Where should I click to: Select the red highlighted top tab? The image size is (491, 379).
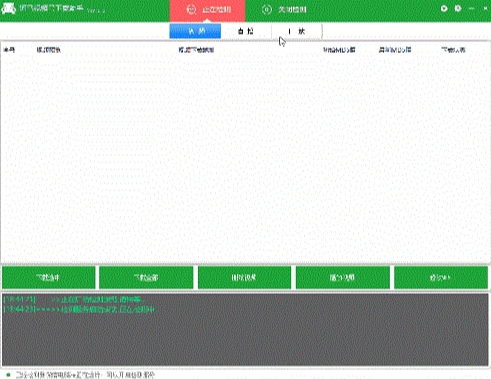click(207, 10)
